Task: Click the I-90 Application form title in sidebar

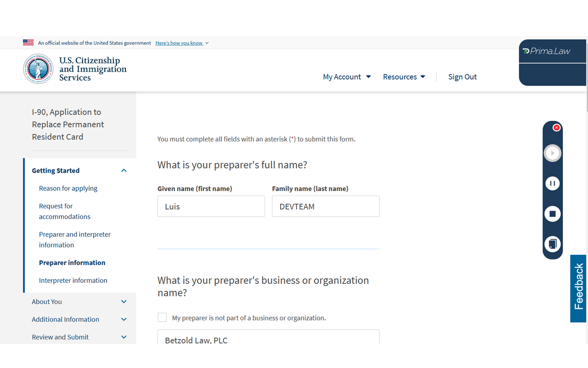Action: click(68, 124)
